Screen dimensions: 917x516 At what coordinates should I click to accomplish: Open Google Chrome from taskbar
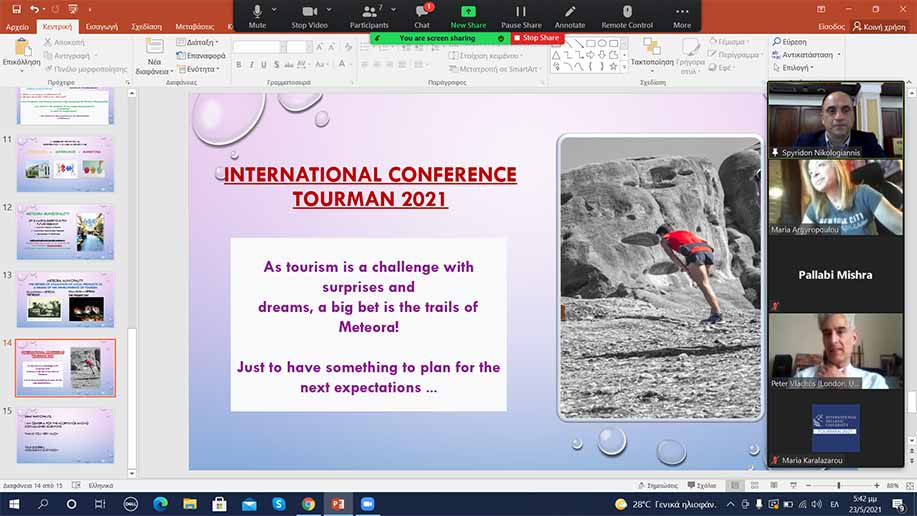308,504
